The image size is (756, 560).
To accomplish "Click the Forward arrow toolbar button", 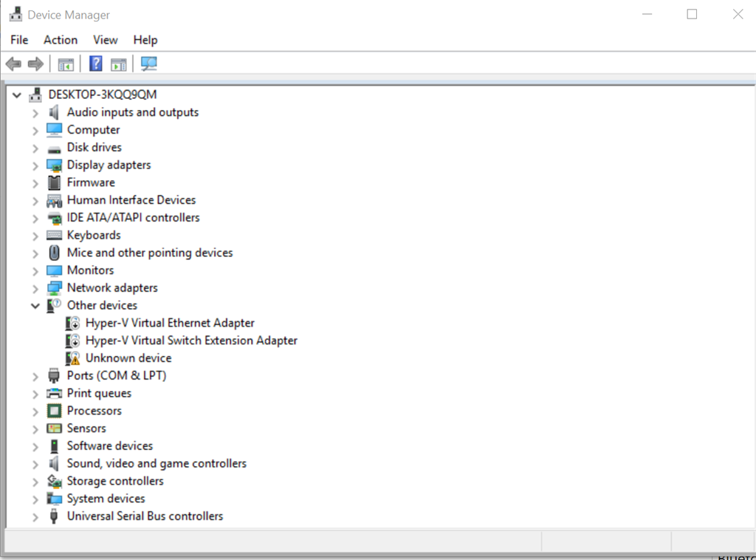I will [x=35, y=64].
